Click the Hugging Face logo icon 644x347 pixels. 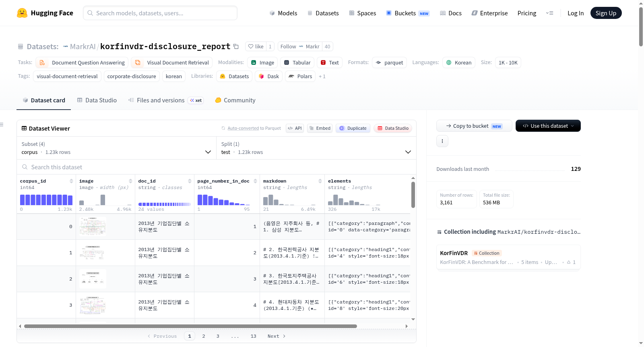pos(22,13)
